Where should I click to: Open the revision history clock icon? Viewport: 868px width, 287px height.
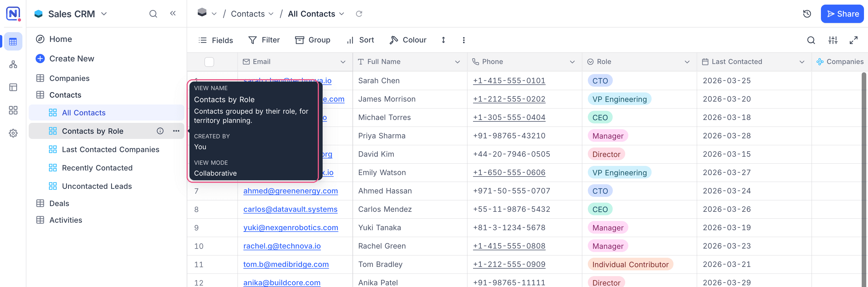coord(807,14)
